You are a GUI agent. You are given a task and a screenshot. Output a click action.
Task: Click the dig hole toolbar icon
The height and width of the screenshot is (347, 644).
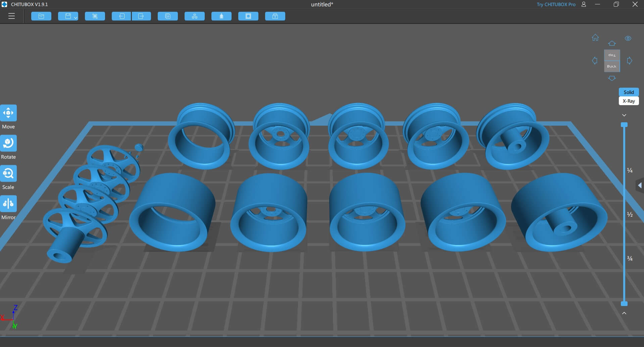[248, 16]
